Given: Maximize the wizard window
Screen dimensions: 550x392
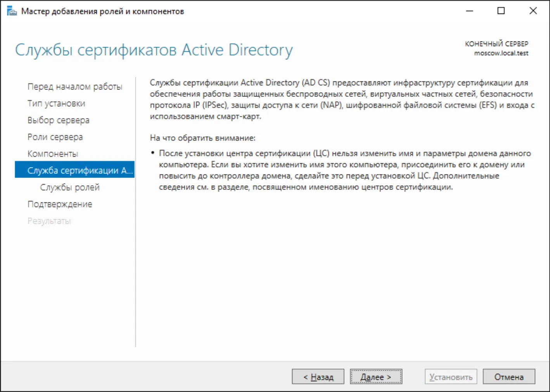Looking at the screenshot, I should [x=501, y=11].
